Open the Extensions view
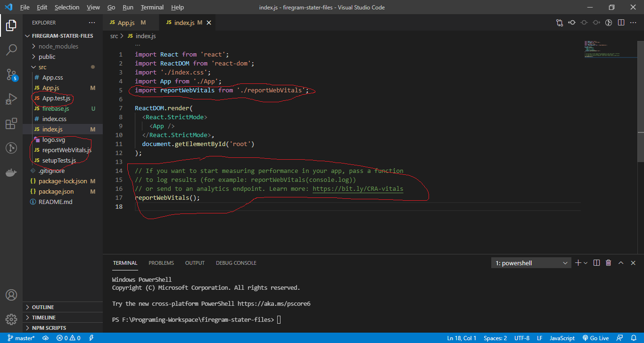Viewport: 644px width, 343px height. (11, 123)
